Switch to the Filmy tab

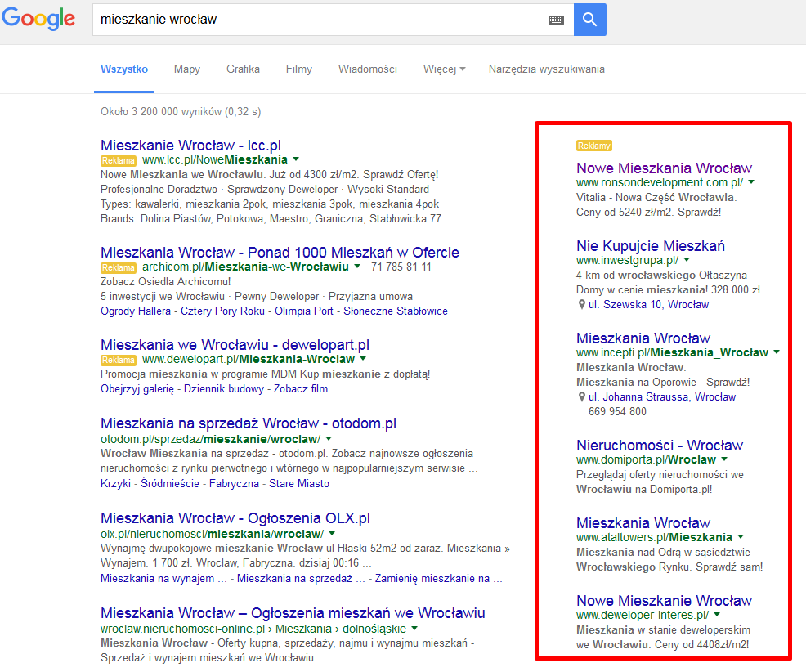[x=299, y=69]
